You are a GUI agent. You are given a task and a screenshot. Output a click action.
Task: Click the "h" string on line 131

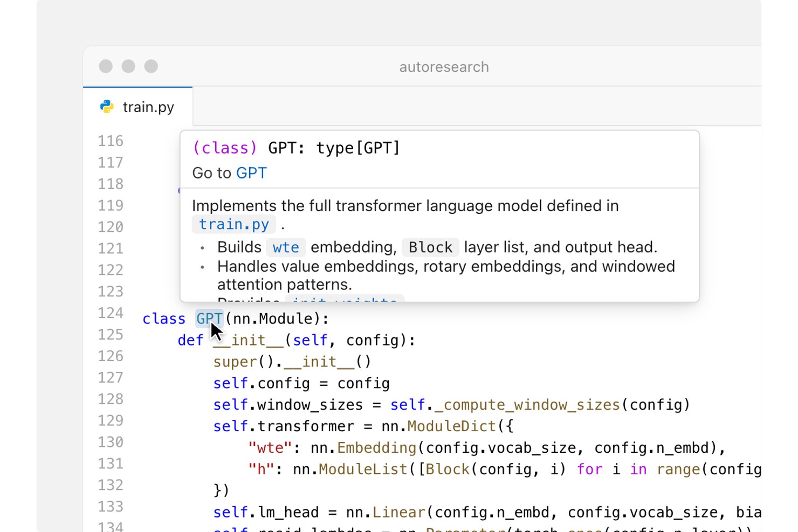pyautogui.click(x=262, y=469)
